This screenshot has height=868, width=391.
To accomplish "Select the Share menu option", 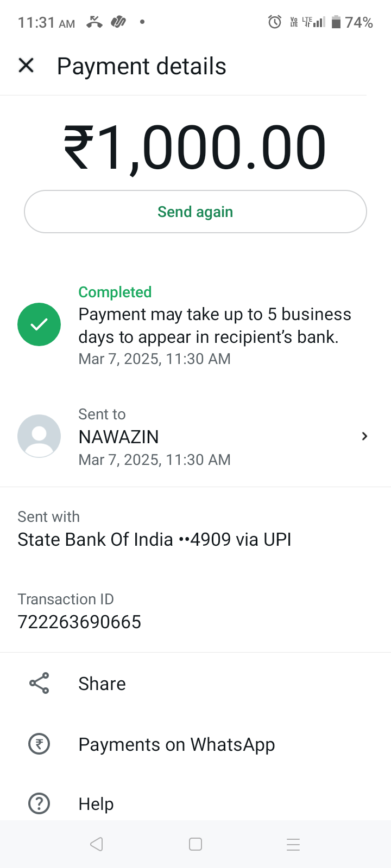I will click(102, 684).
